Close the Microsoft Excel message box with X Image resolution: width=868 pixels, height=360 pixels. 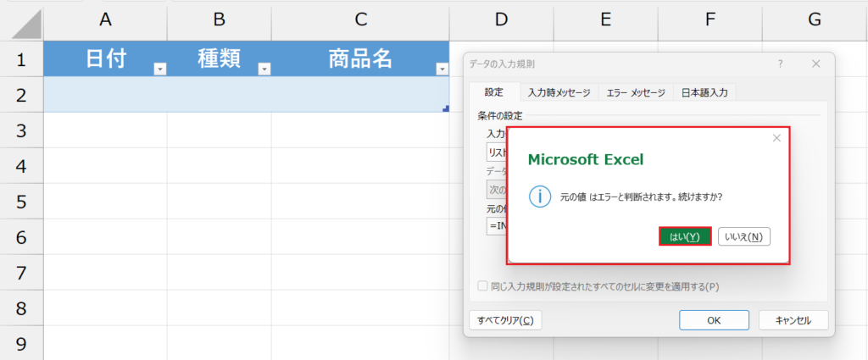coord(776,138)
